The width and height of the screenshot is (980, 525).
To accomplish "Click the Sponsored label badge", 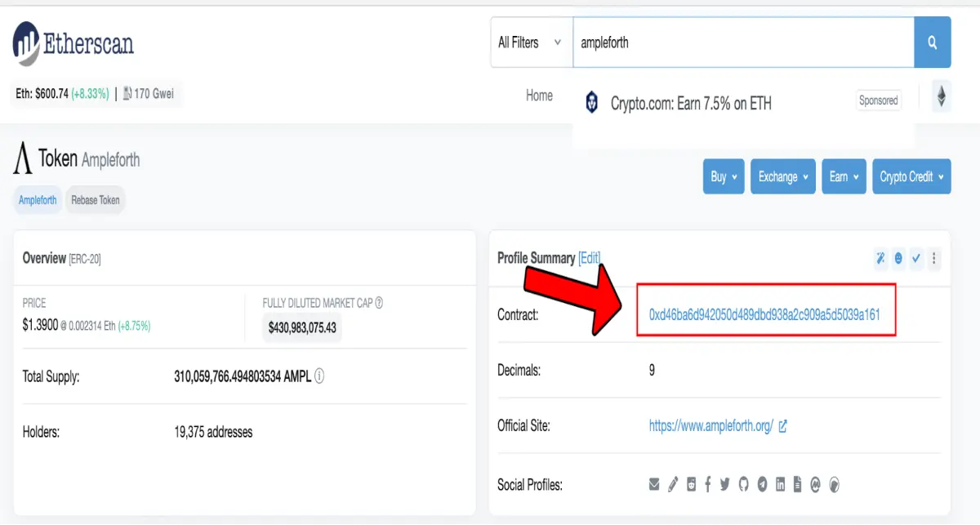I will click(x=879, y=100).
